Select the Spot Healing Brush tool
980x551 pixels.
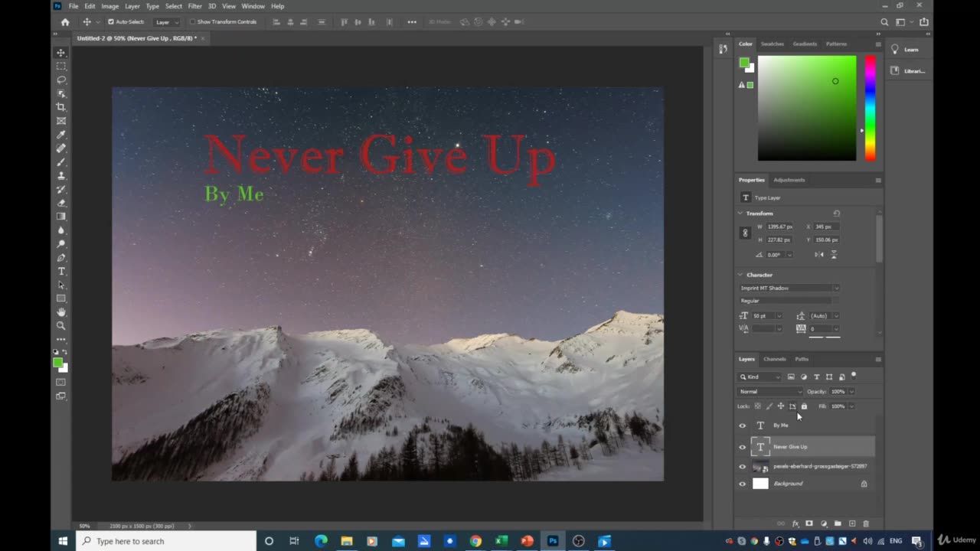[x=61, y=148]
